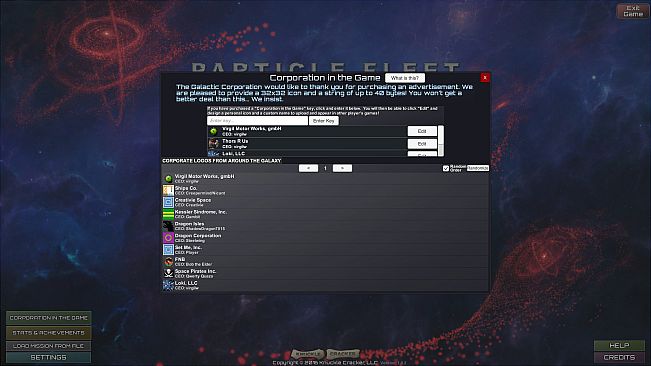651x366 pixels.
Task: Open the Credits screen
Action: [x=619, y=357]
